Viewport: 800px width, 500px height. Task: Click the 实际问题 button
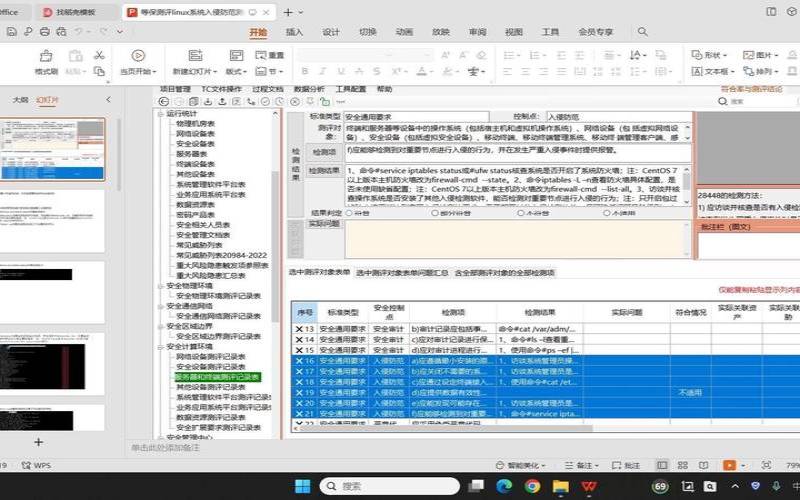tap(324, 224)
